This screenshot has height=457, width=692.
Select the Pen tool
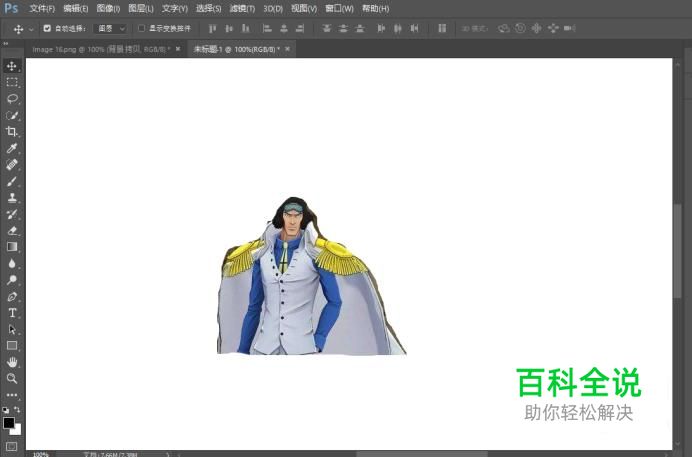pos(11,296)
